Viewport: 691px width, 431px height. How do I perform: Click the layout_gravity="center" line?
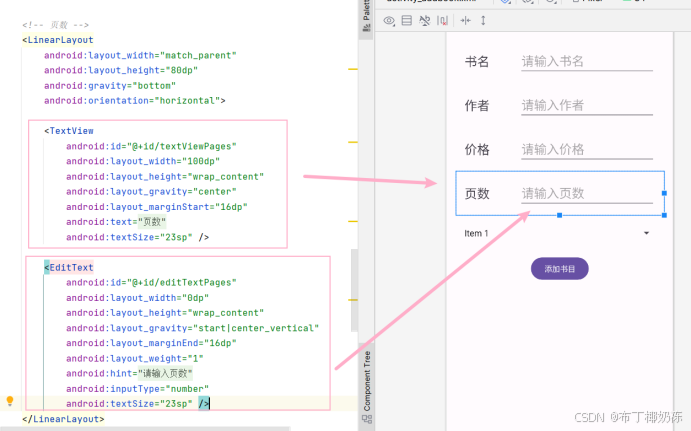point(151,192)
